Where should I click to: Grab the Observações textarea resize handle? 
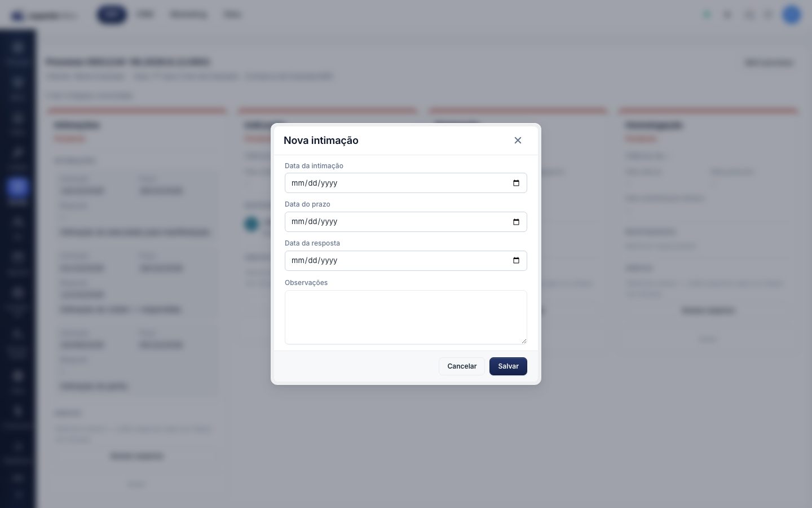coord(523,340)
